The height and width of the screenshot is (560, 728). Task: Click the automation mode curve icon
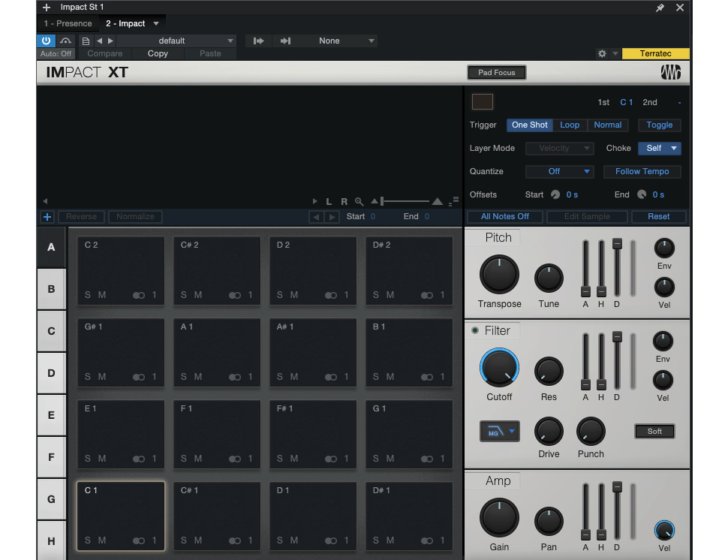coord(65,41)
